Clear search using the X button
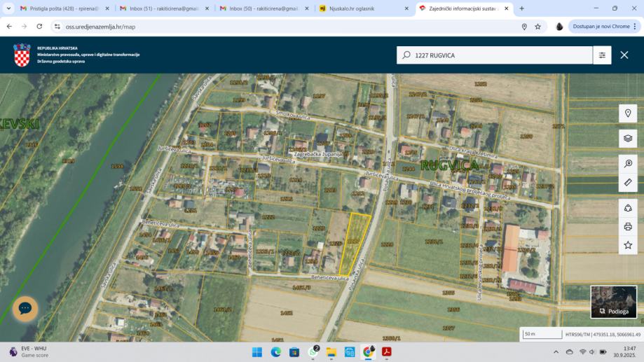 (624, 55)
